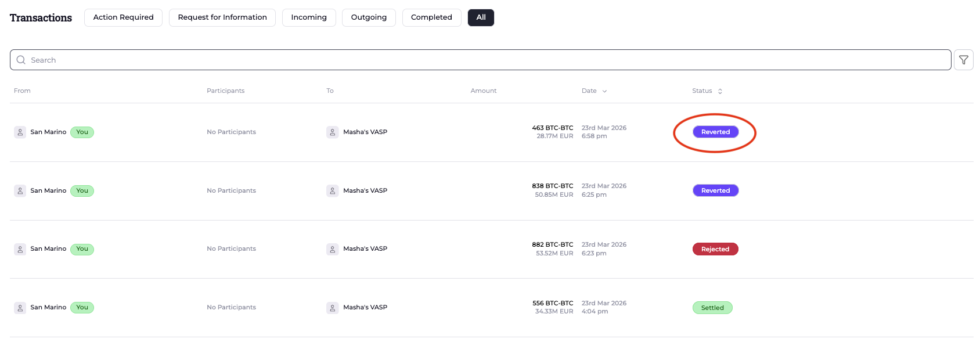Click the magnifier icon in the search bar
Screen dimensions: 980x339
(21, 60)
